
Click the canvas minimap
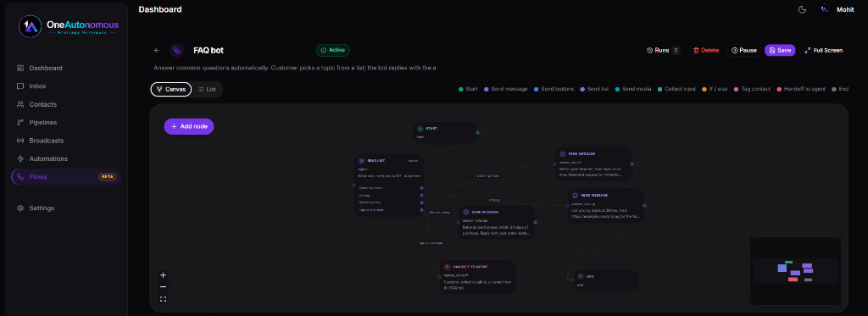click(795, 271)
